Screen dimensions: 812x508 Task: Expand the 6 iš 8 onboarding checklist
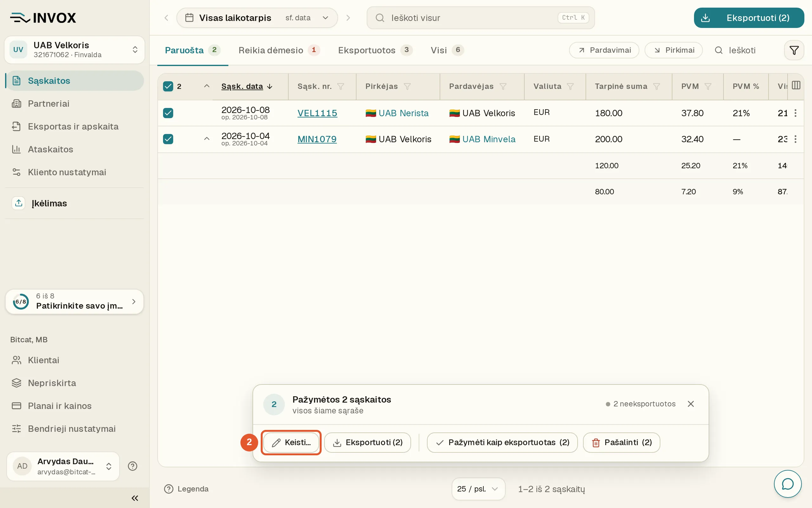pyautogui.click(x=75, y=301)
